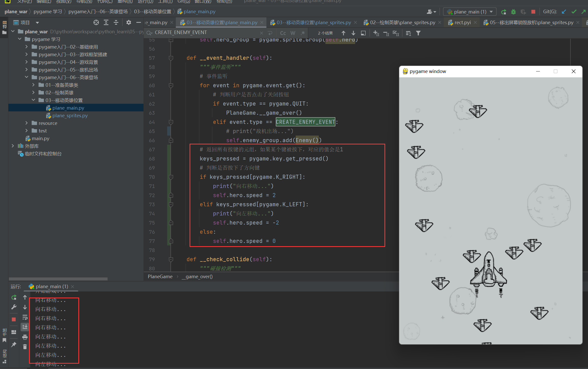Toggle soft-wrap in run console

25,317
